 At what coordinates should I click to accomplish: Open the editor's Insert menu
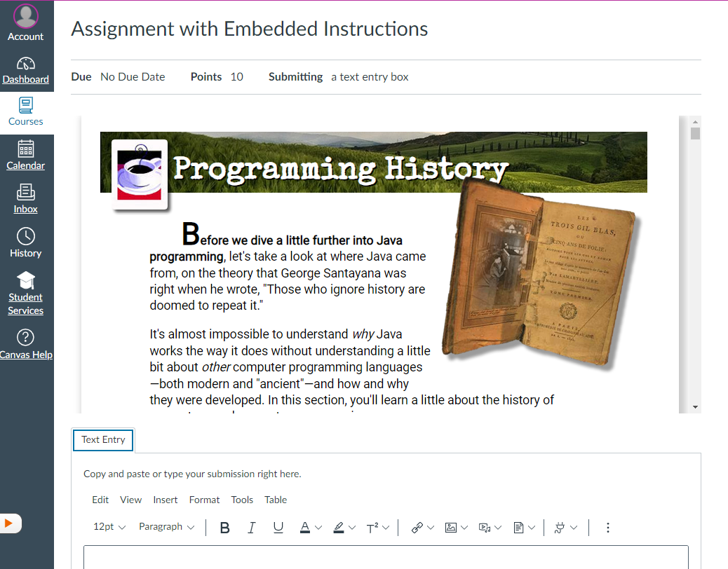(166, 500)
